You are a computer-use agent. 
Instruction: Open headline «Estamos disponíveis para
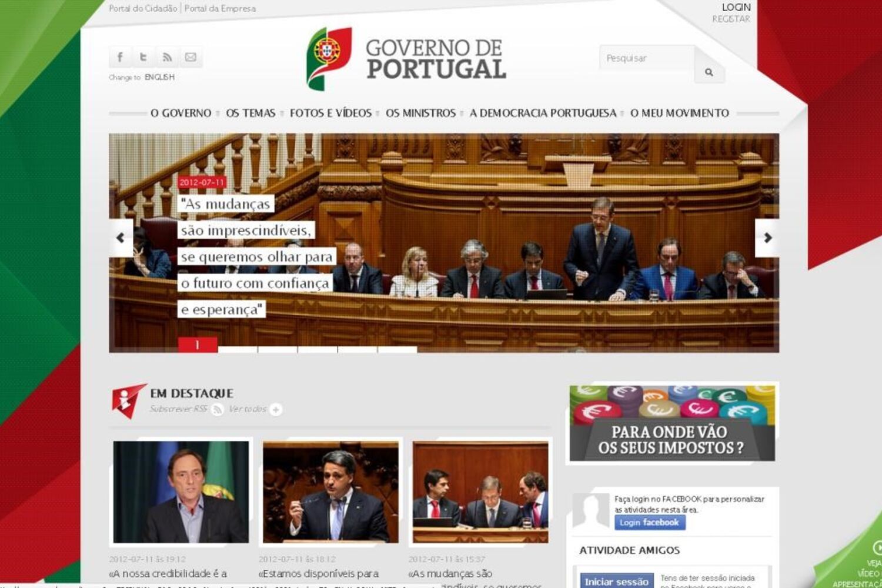319,573
